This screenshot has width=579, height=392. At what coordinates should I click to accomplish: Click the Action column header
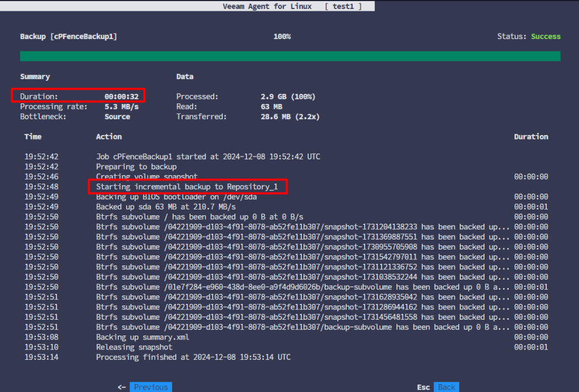pos(109,137)
